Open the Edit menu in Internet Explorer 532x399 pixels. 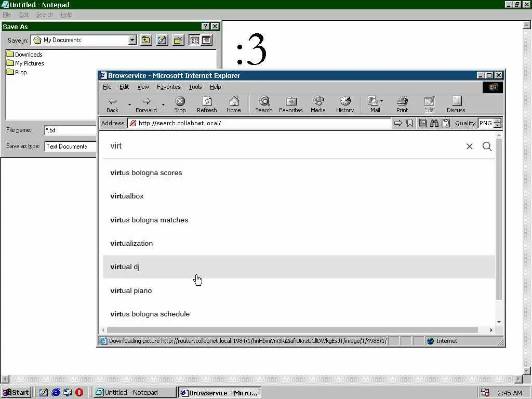pos(124,87)
